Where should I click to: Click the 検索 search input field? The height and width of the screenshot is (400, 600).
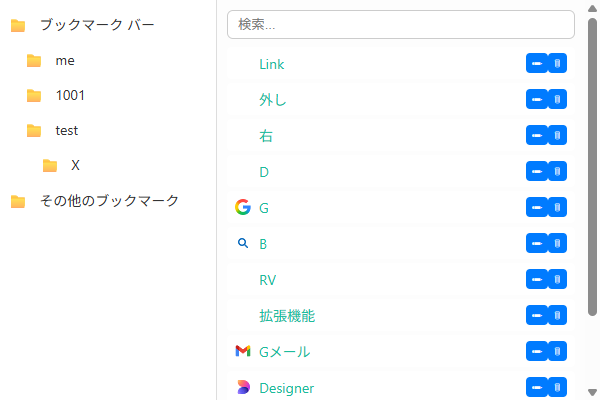(x=400, y=24)
